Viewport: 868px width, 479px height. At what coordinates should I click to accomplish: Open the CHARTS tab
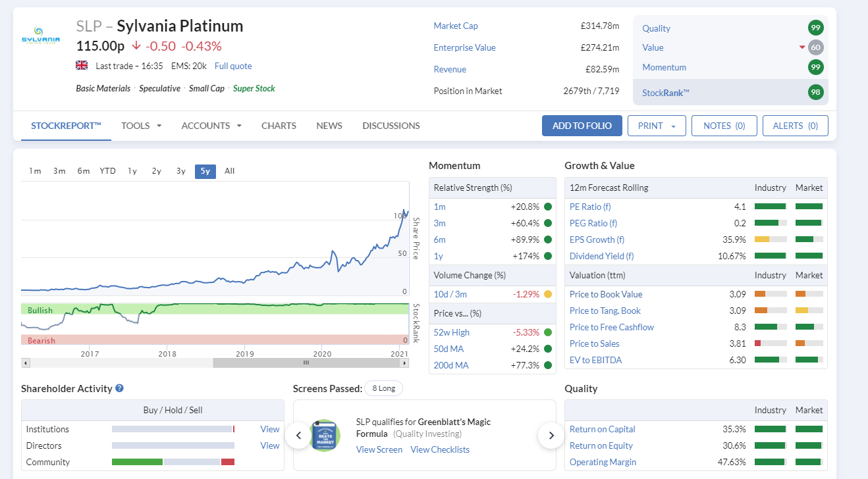[279, 126]
